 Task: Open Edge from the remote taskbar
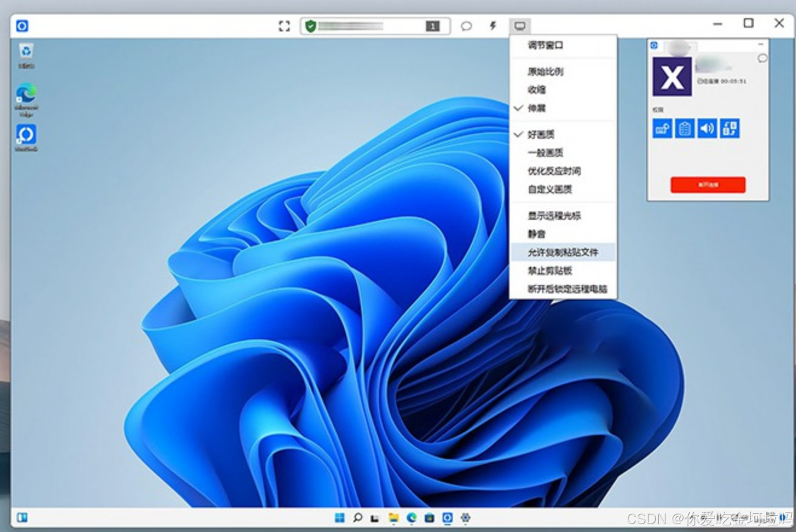coord(412,518)
